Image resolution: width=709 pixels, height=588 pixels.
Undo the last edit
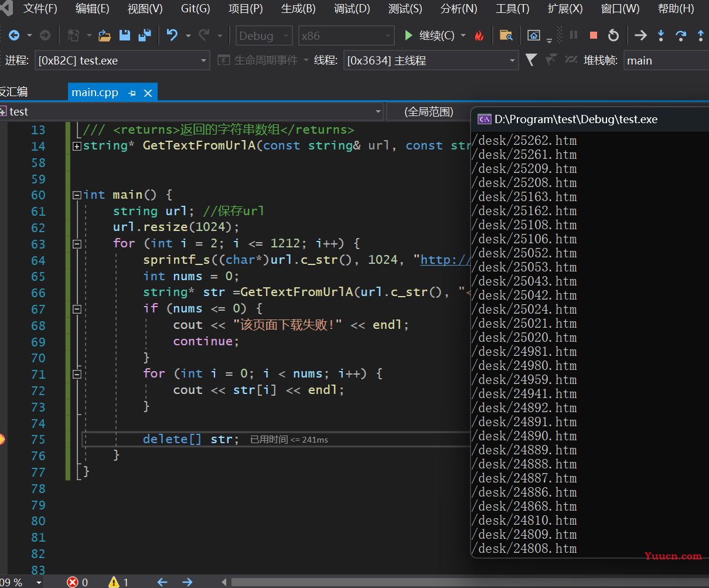click(x=172, y=36)
